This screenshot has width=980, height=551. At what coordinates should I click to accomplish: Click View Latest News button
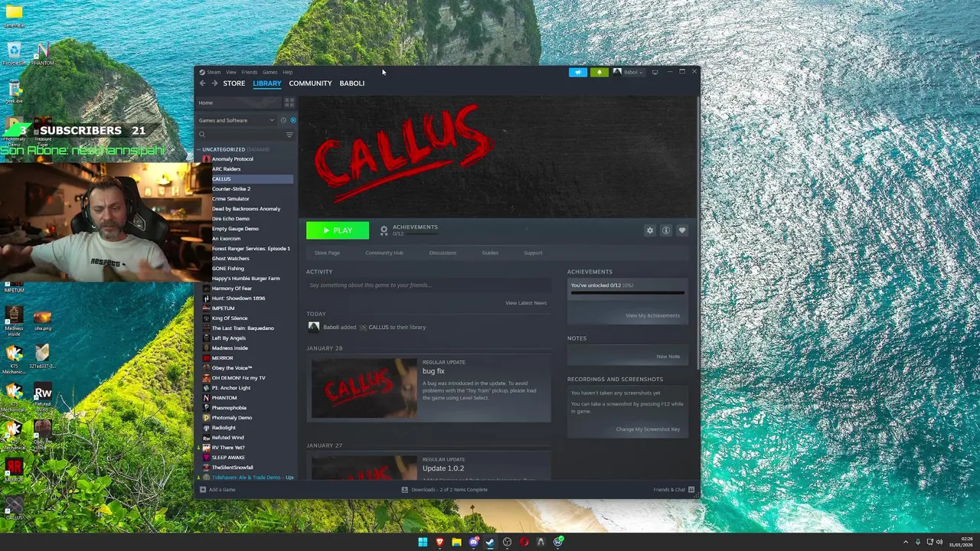(526, 303)
